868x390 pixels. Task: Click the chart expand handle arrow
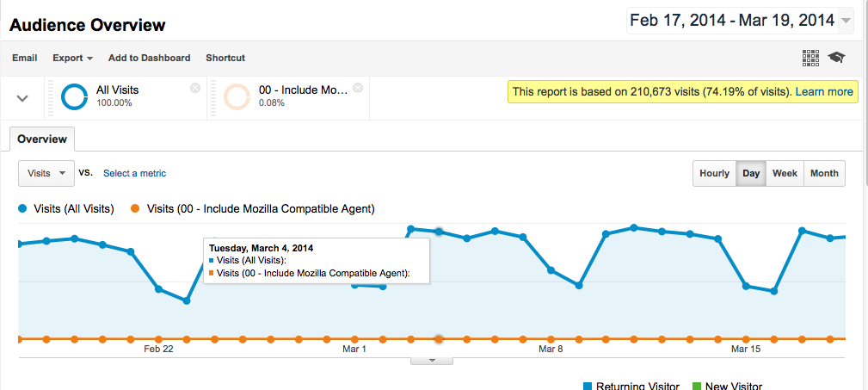[431, 360]
